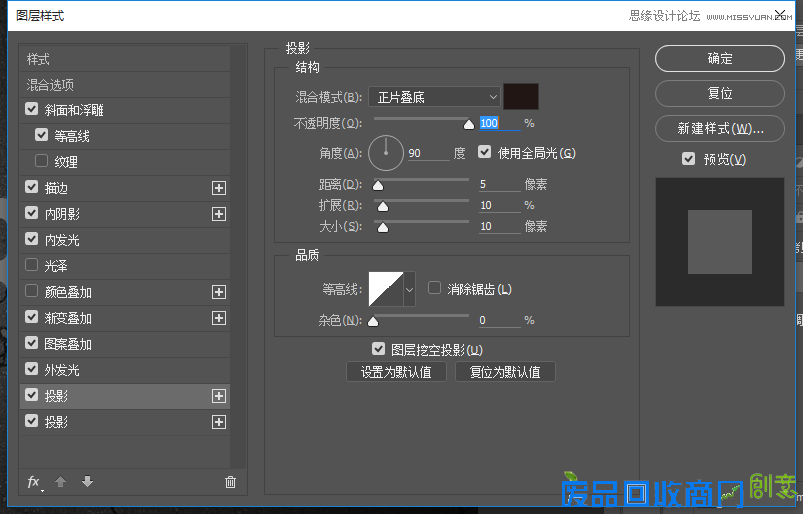This screenshot has height=514, width=803.
Task: Open shadow color swatch
Action: [521, 96]
